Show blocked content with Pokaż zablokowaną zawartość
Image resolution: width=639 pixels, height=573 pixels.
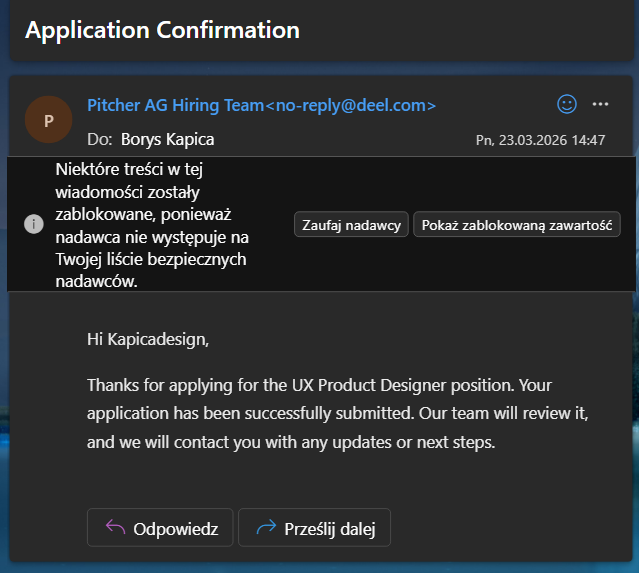click(x=516, y=224)
